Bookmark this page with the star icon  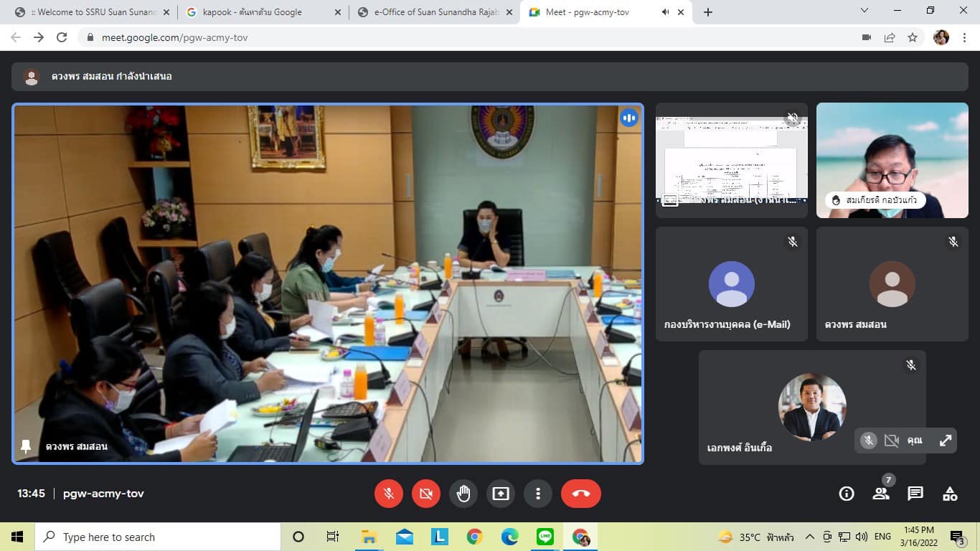[913, 37]
